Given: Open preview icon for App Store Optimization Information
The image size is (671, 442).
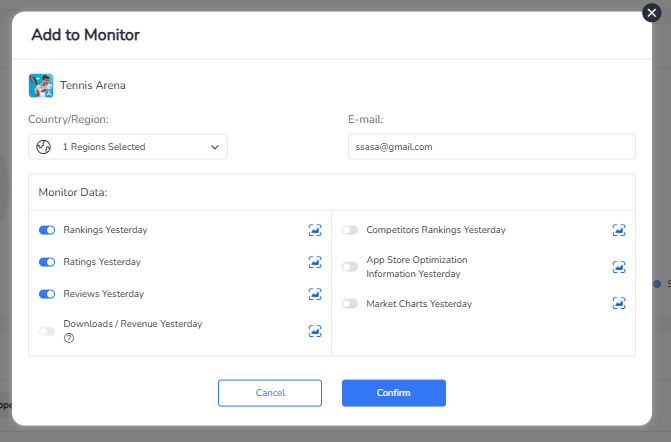Looking at the screenshot, I should click(619, 267).
